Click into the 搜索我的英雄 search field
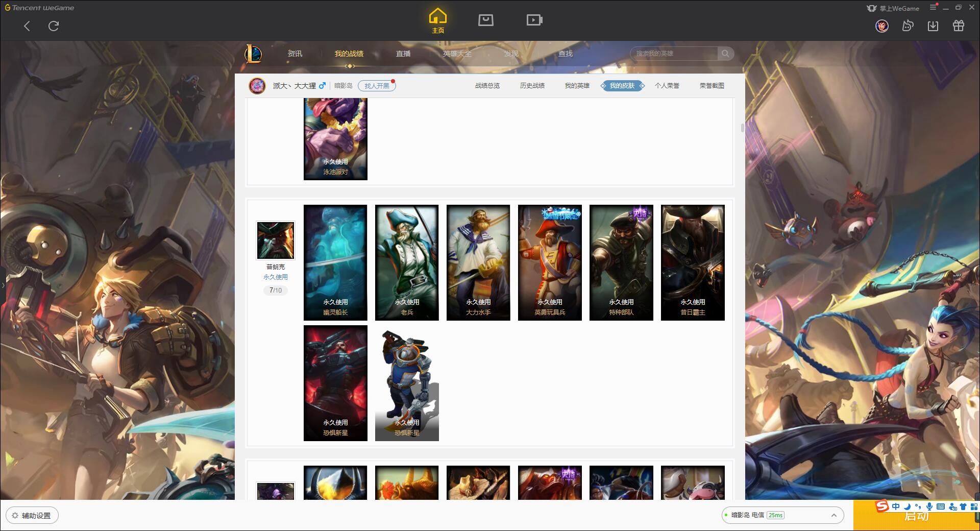 click(674, 54)
